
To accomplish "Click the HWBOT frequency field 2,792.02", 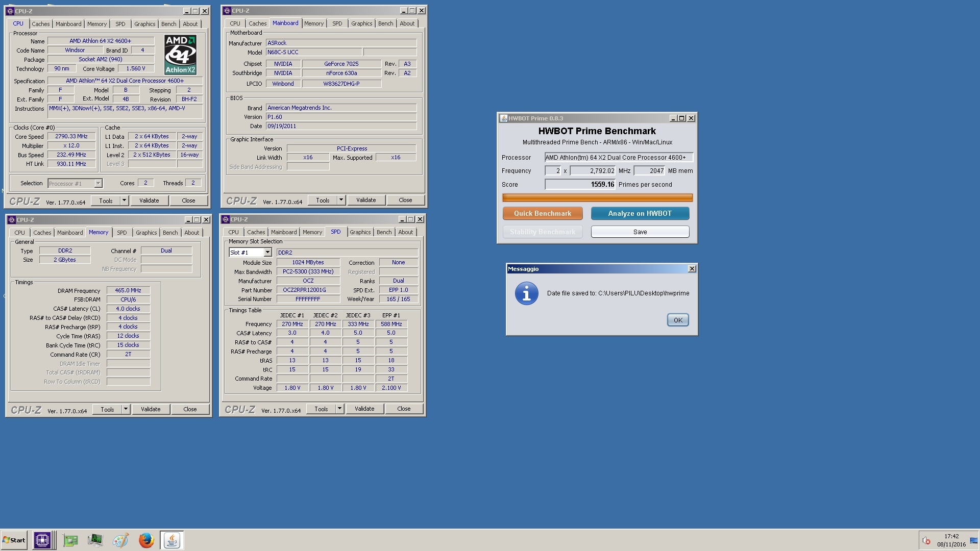I will click(x=593, y=171).
